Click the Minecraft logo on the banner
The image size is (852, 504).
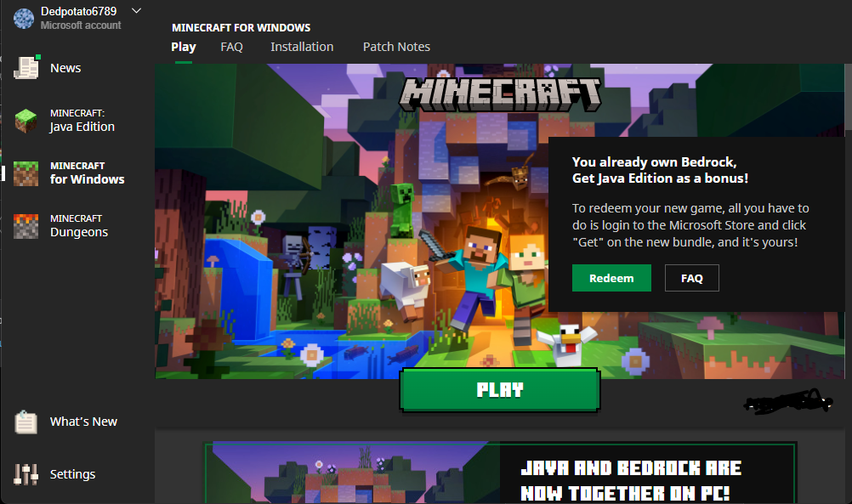500,93
